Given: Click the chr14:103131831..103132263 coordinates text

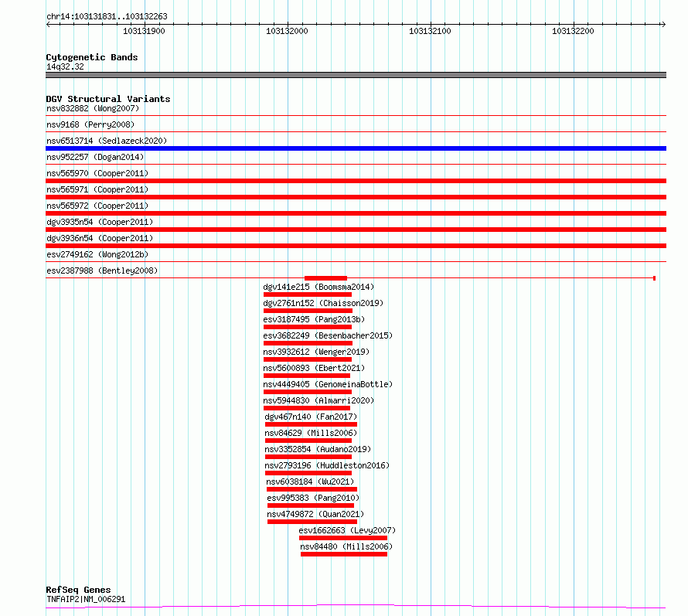Looking at the screenshot, I should 107,17.
